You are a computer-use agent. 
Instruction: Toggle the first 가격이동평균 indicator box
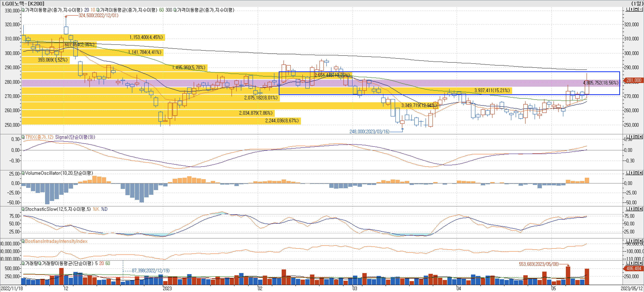tap(23, 10)
